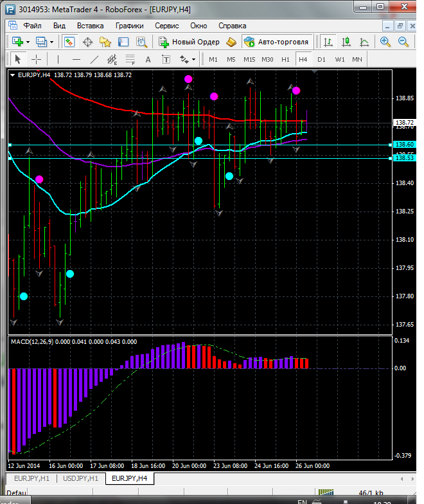Image resolution: width=424 pixels, height=504 pixels.
Task: Open the Profiles icon in toolbar
Action: [x=41, y=42]
